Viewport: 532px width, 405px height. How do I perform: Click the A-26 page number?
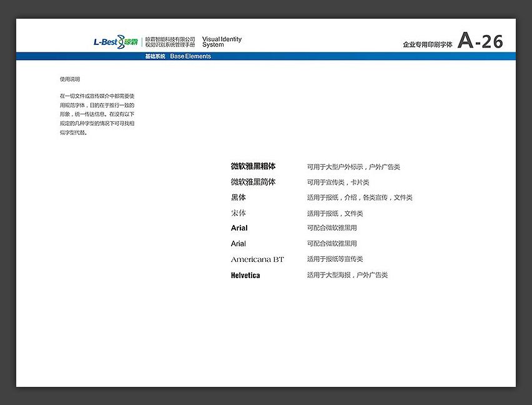480,41
